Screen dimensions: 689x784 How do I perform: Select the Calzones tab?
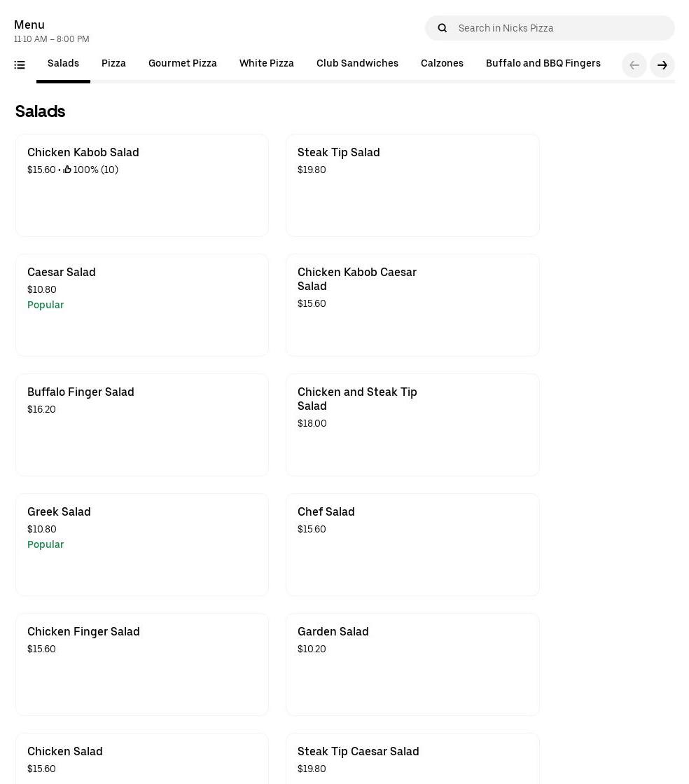tap(442, 64)
